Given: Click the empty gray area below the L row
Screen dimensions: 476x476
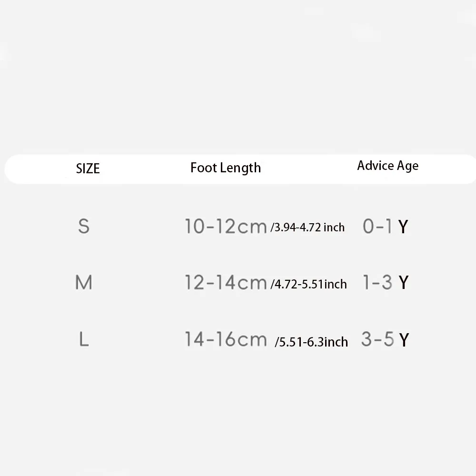Looking at the screenshot, I should [238, 409].
